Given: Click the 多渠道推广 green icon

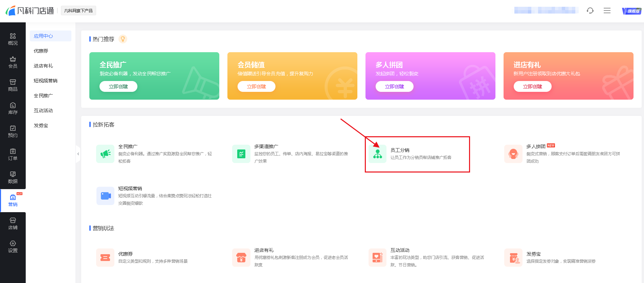Looking at the screenshot, I should pos(241,154).
